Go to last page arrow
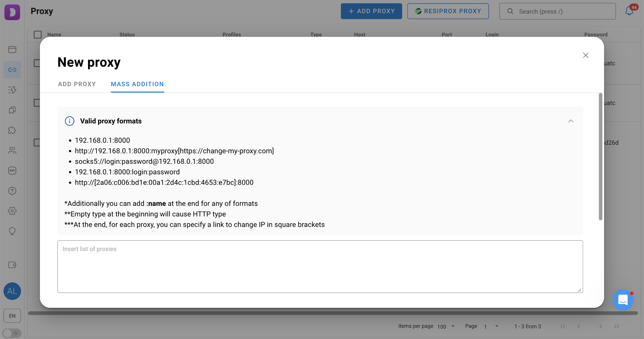 (x=616, y=326)
